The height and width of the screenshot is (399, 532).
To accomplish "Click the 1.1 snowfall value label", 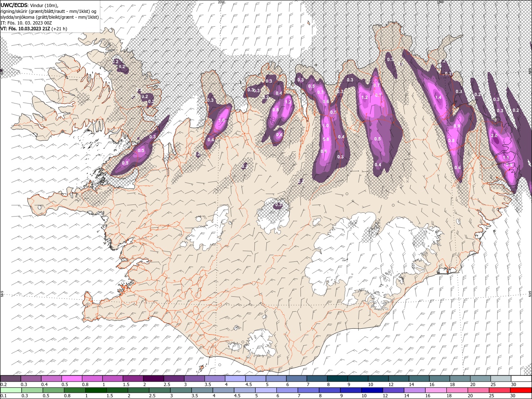I will [x=506, y=158].
